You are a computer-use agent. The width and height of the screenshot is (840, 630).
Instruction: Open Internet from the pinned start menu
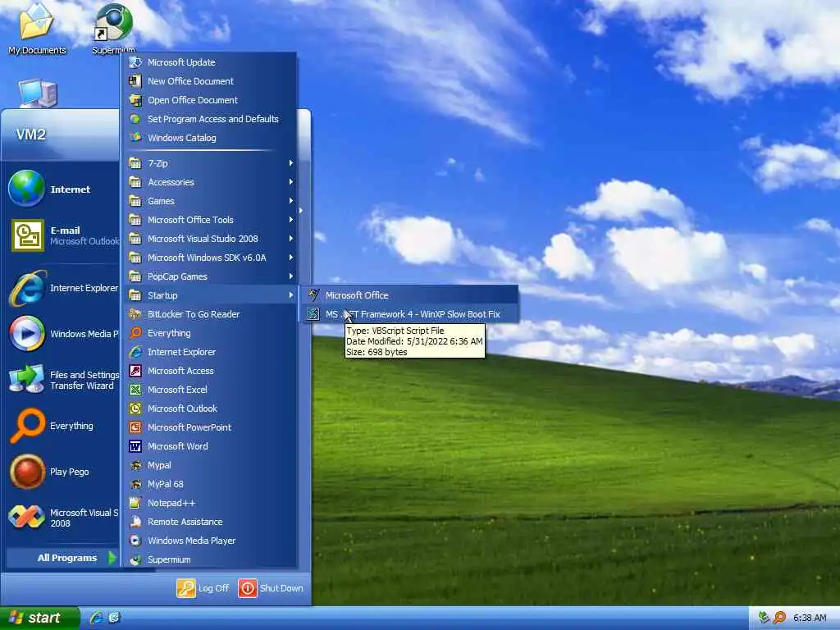click(x=61, y=189)
